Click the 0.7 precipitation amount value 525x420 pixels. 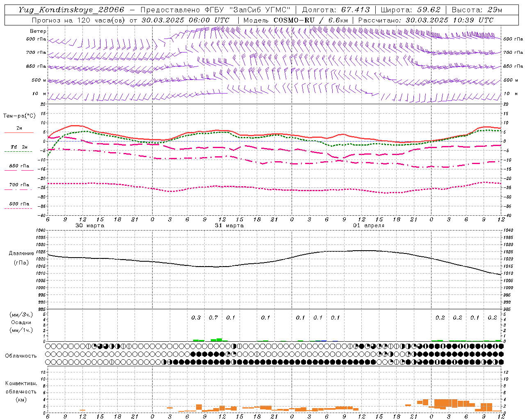tap(213, 317)
